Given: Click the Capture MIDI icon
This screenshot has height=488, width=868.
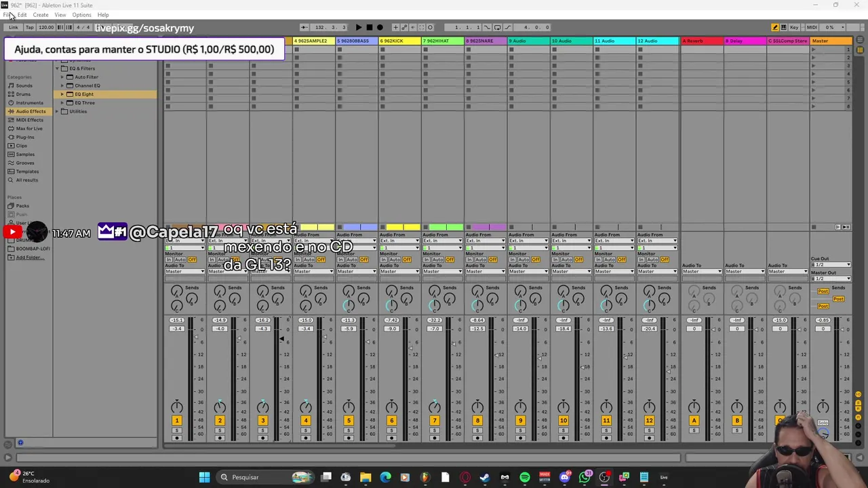Looking at the screenshot, I should pyautogui.click(x=421, y=27).
